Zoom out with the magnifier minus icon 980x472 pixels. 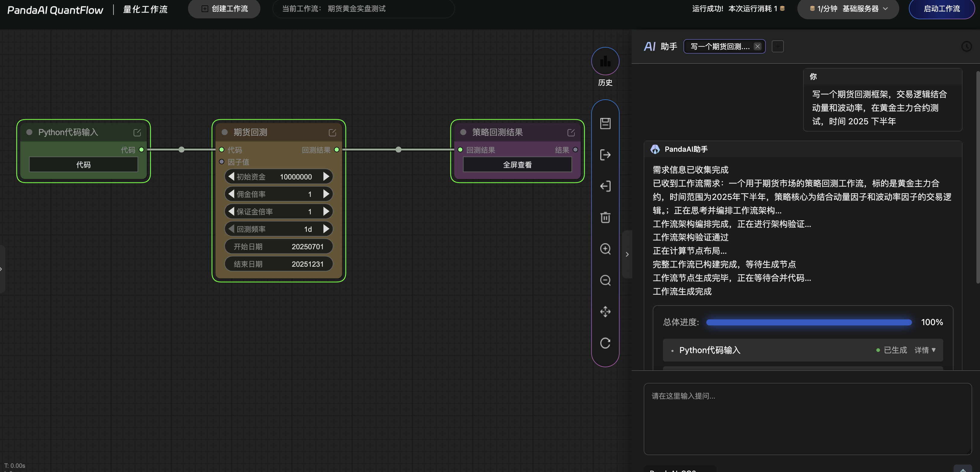coord(605,281)
